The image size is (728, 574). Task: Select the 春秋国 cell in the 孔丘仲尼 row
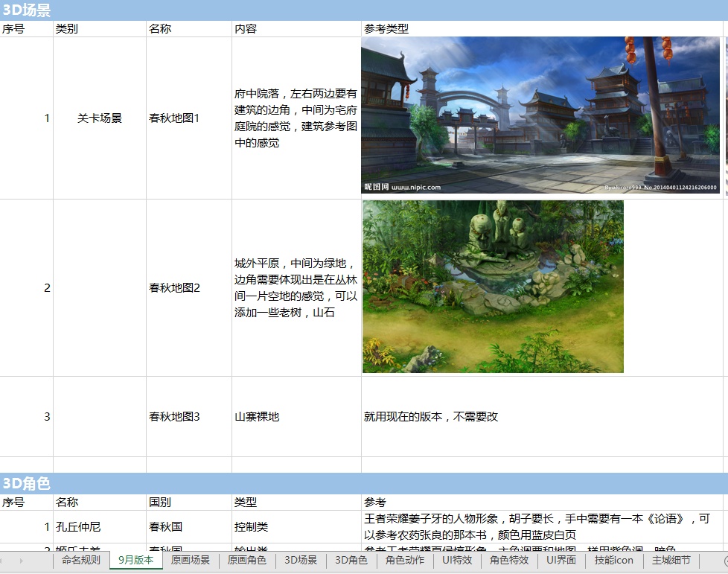(189, 526)
